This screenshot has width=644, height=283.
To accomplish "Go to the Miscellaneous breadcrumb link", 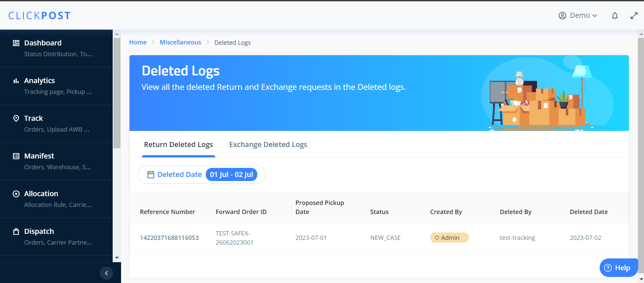I will pos(180,42).
